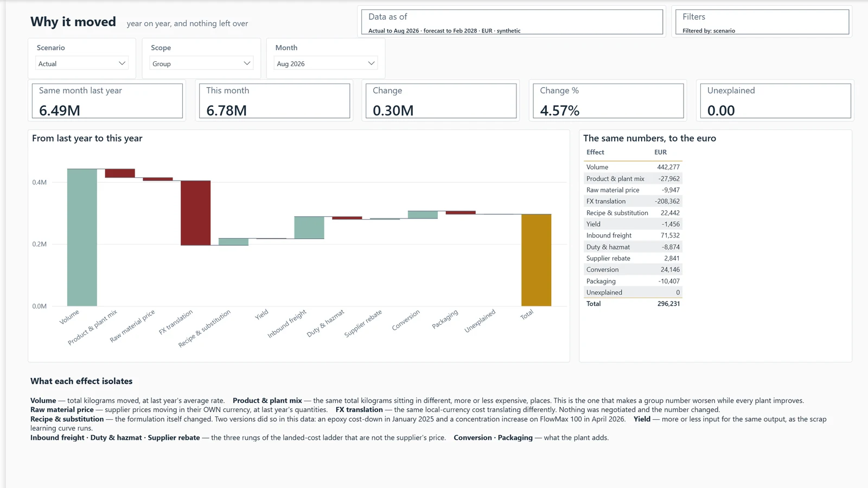Select the Product & plant mix table row
This screenshot has height=488, width=868.
coord(633,178)
